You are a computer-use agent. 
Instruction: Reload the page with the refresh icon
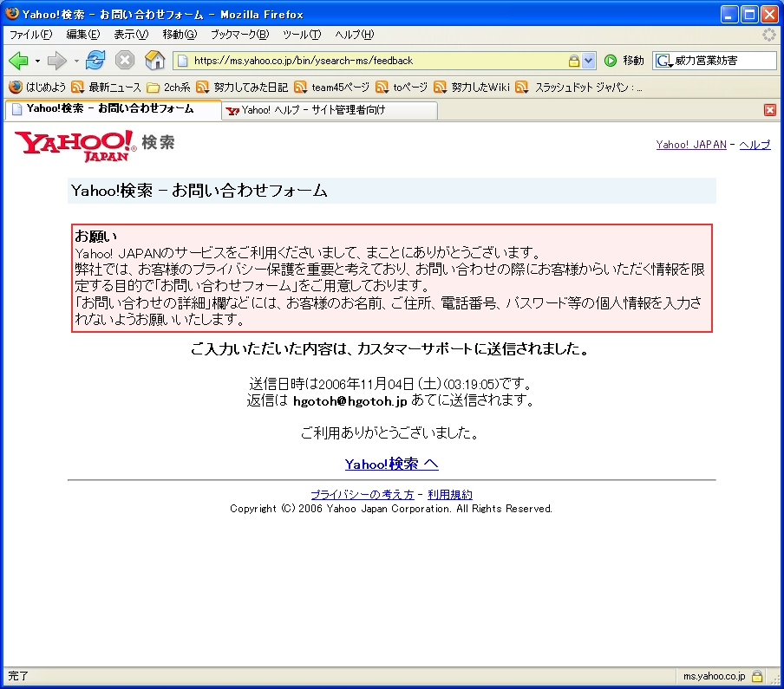pyautogui.click(x=95, y=61)
